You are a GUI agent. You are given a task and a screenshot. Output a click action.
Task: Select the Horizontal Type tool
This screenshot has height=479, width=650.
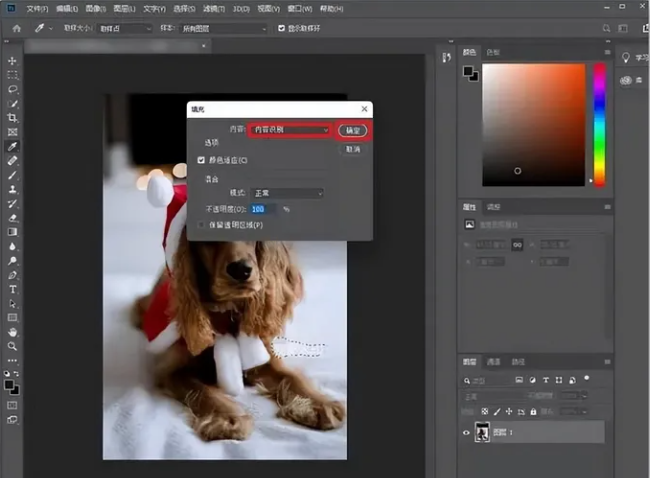click(12, 289)
